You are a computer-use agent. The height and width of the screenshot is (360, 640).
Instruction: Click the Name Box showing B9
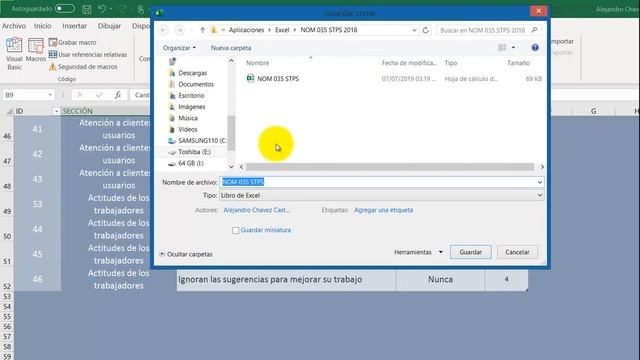tap(29, 95)
